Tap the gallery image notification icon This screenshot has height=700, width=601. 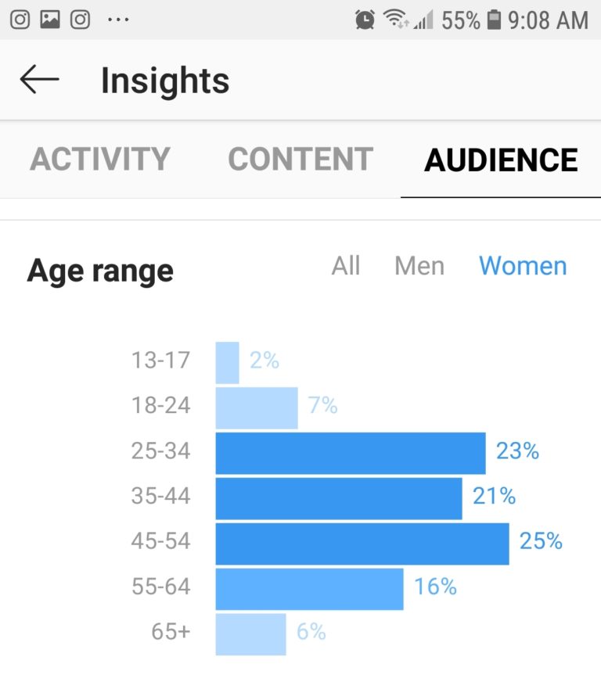tap(50, 20)
